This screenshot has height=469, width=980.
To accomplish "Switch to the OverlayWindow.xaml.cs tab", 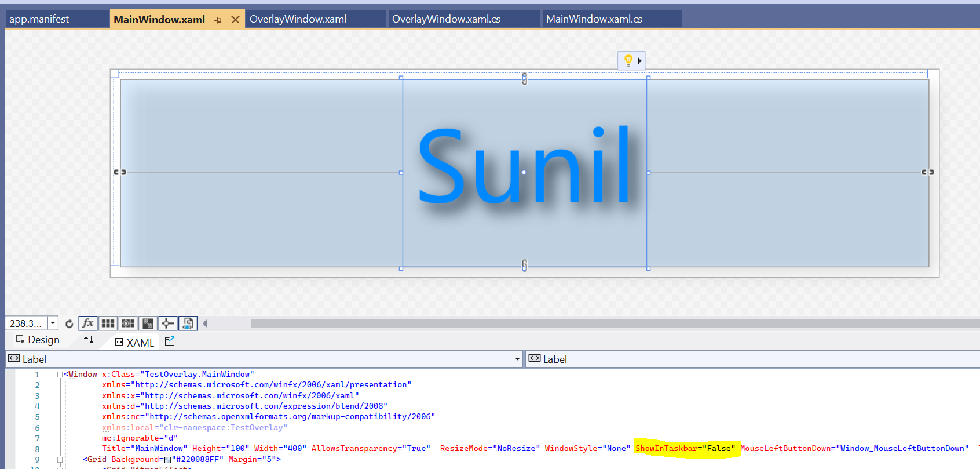I will 464,19.
